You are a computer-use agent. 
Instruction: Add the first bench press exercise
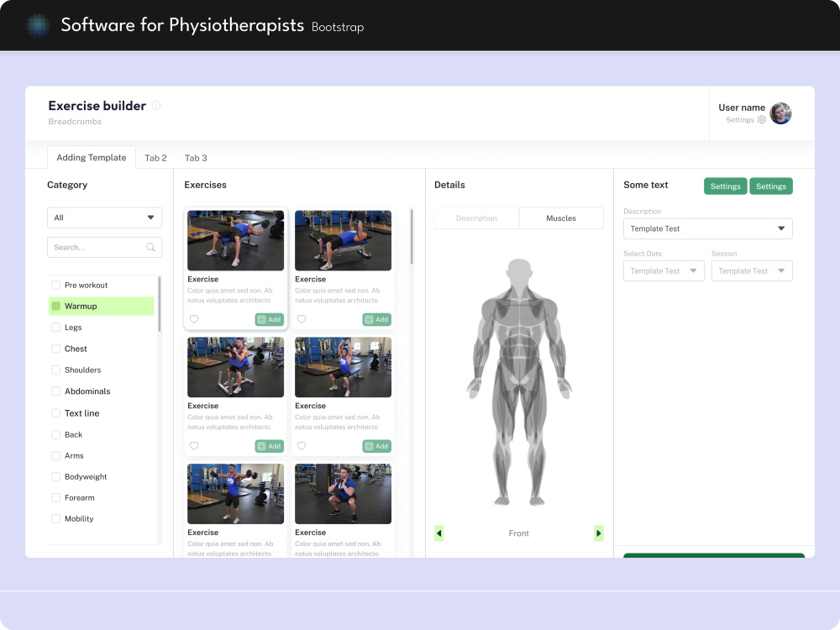coord(269,319)
